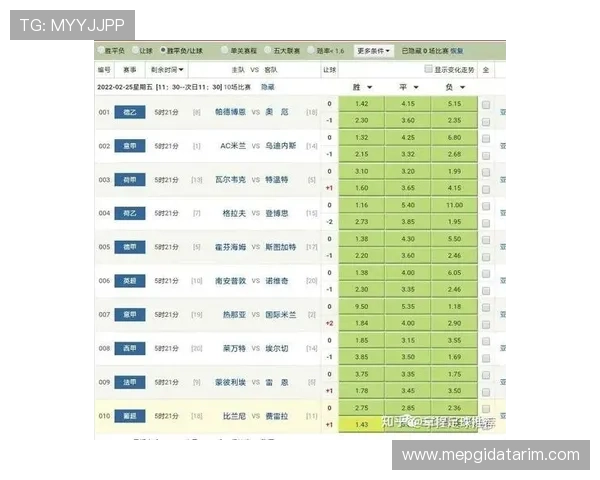Viewport: 600px width, 480px height.
Task: Click the 德甲 league badge in match 005
Action: click(x=130, y=247)
